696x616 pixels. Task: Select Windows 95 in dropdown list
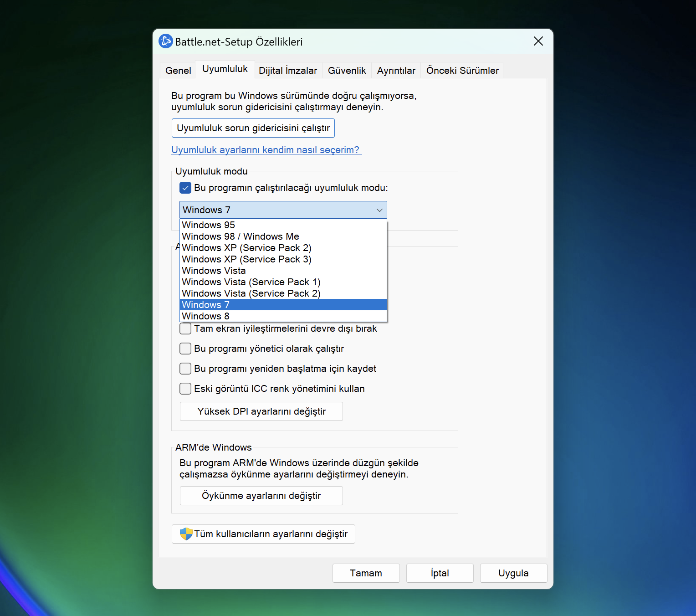[x=283, y=225]
